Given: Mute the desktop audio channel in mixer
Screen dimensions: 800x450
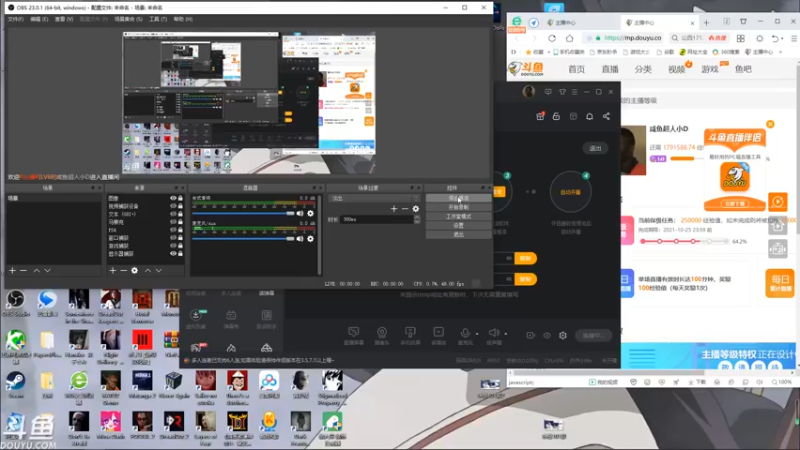Looking at the screenshot, I should 300,214.
